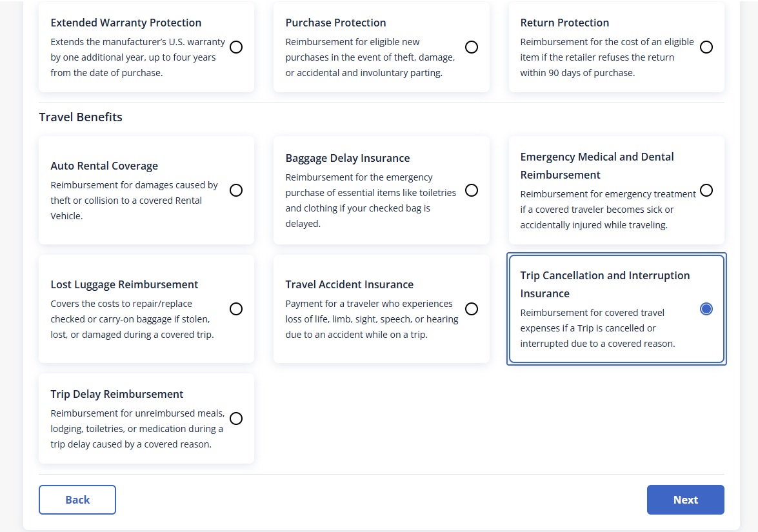Choose the Baggage Delay Insurance radio button
Viewport: 758px width, 532px height.
click(x=472, y=190)
